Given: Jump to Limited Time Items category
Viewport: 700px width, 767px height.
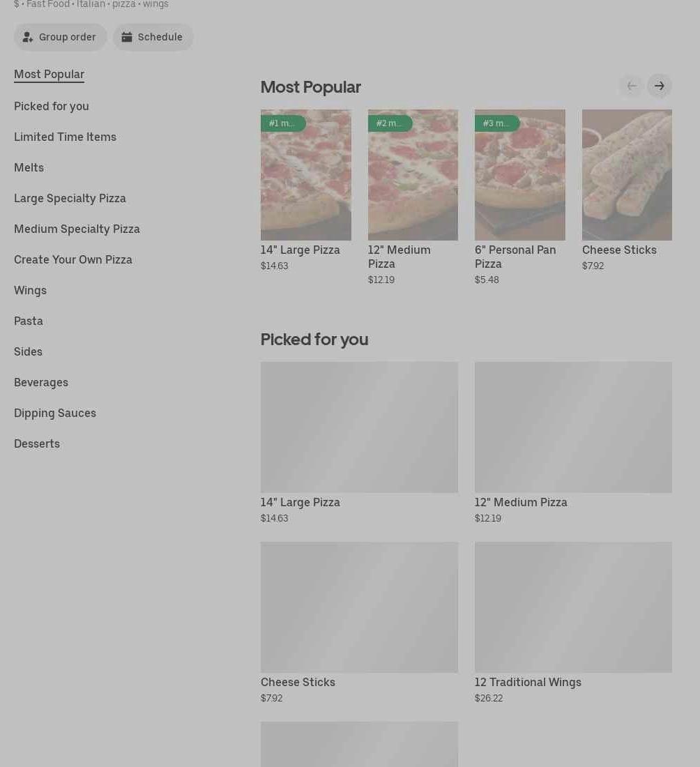Looking at the screenshot, I should click(65, 137).
